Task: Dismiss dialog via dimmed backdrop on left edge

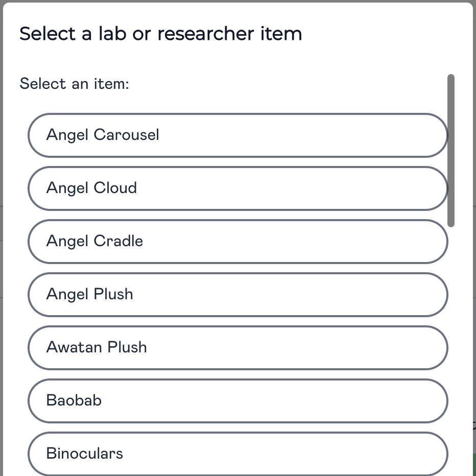Action: [x=1, y=243]
